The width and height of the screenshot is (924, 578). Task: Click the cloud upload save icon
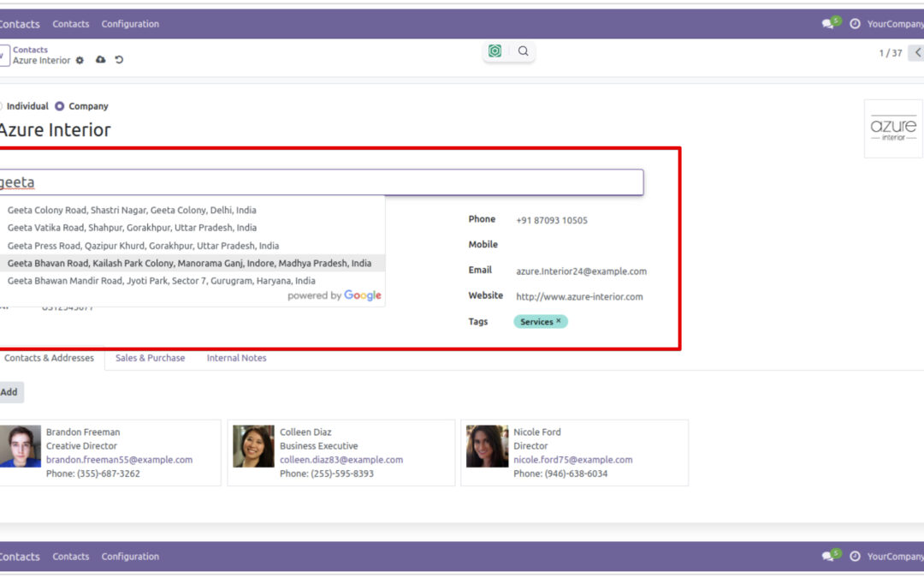pos(101,60)
